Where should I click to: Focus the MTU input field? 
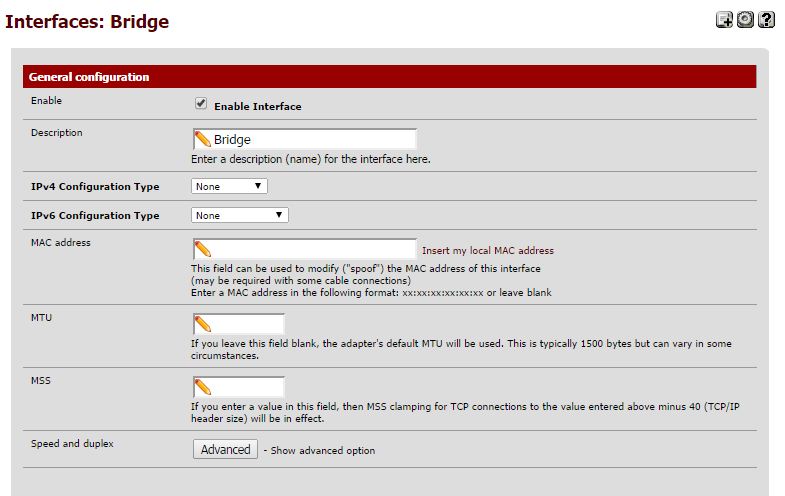tap(239, 324)
